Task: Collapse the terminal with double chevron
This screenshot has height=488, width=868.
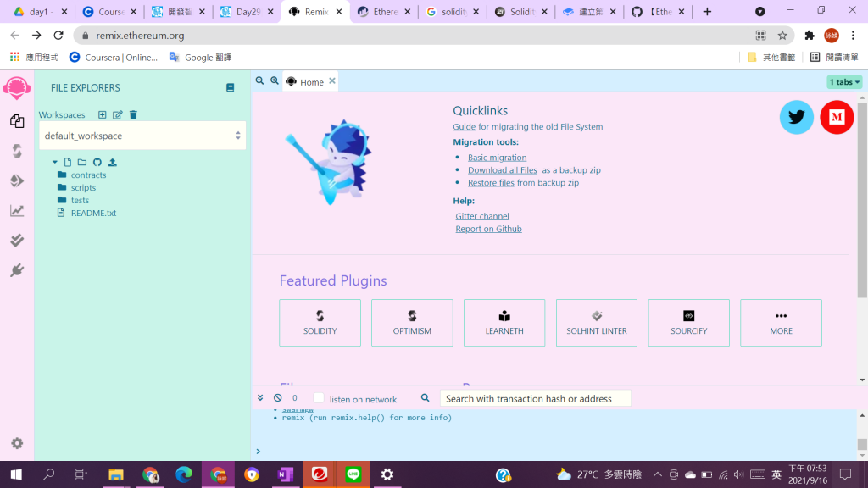Action: [260, 398]
